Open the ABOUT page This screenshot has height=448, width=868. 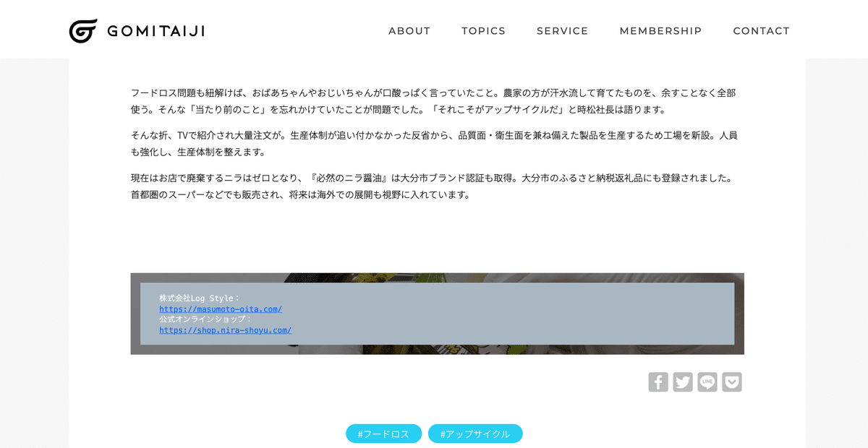pos(409,30)
